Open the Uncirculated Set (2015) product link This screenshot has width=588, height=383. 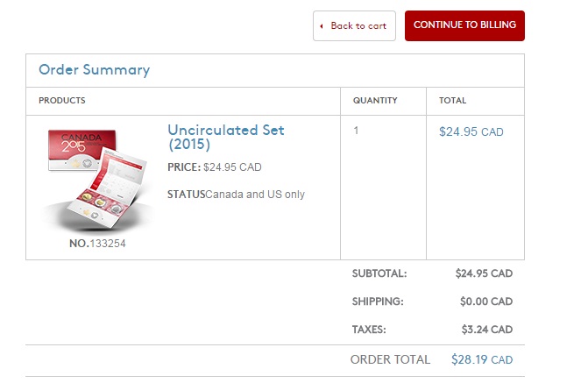226,137
